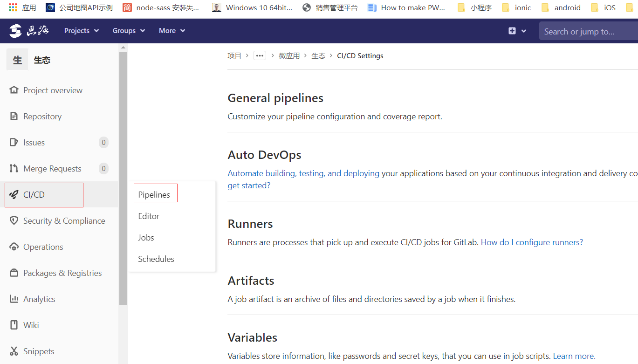Click the Issues icon in sidebar
Image resolution: width=638 pixels, height=364 pixels.
[14, 142]
